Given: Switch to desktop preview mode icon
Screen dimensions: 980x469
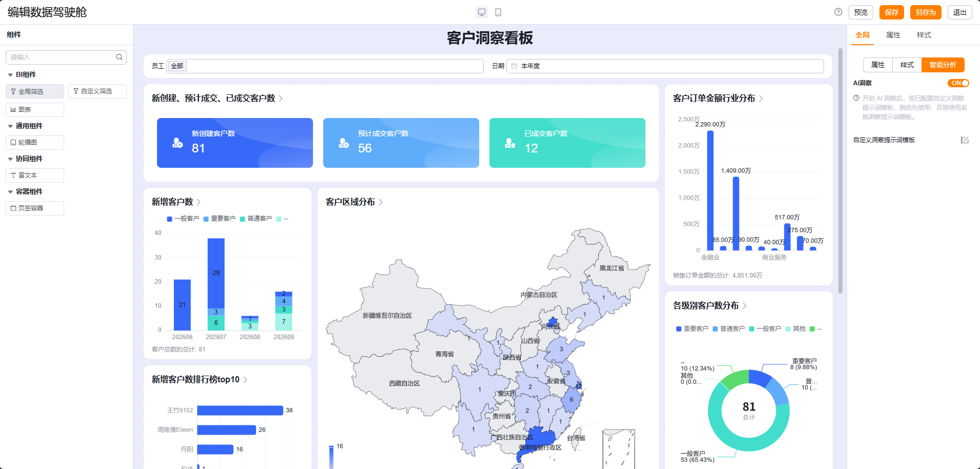Looking at the screenshot, I should [481, 12].
